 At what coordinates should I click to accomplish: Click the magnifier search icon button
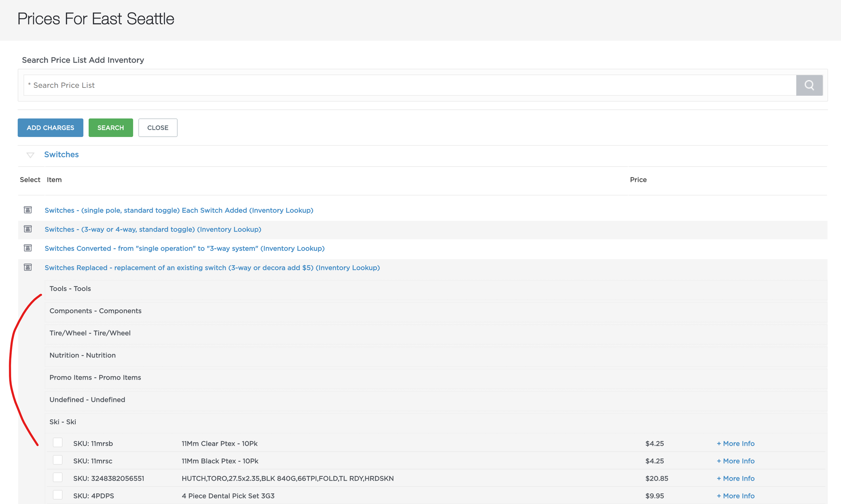tap(809, 85)
